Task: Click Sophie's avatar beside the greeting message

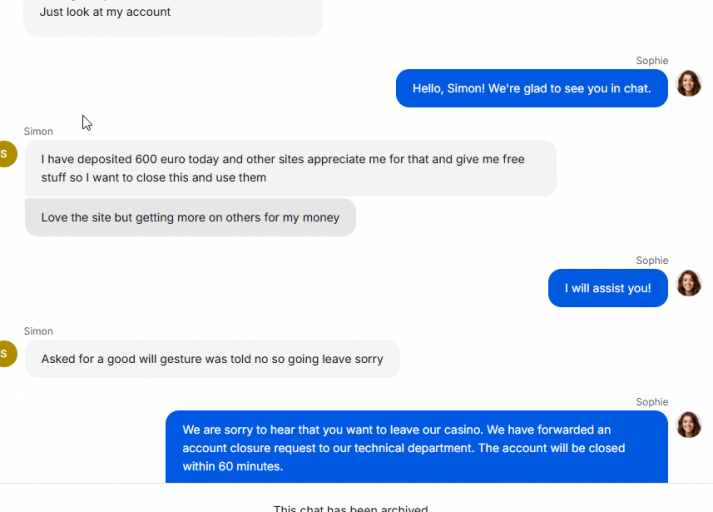Action: click(x=689, y=83)
